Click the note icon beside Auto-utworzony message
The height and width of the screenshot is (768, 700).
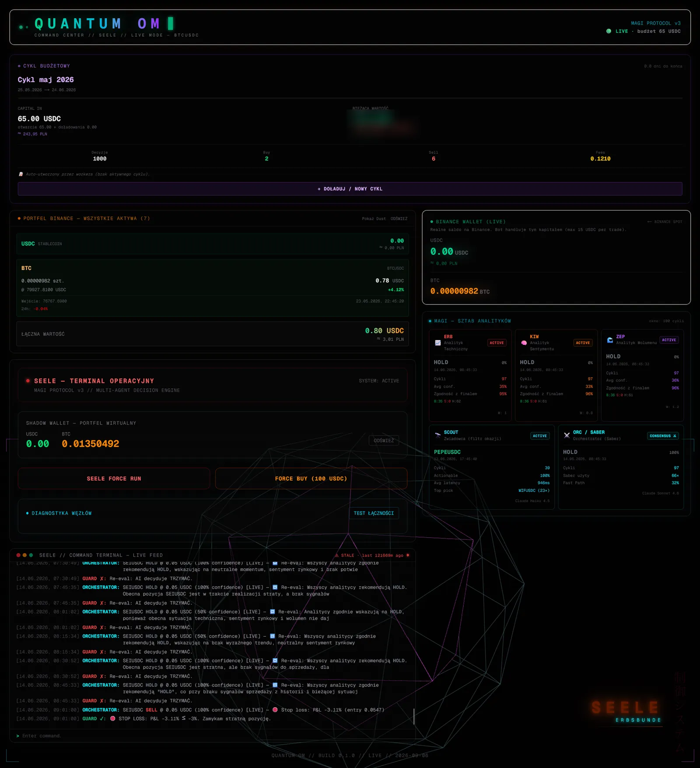(21, 174)
